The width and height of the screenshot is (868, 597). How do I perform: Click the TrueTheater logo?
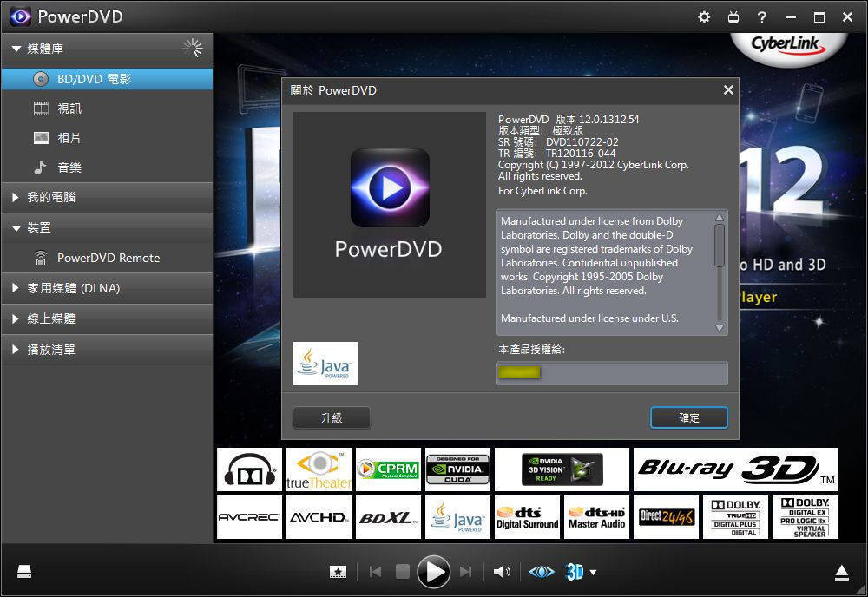pyautogui.click(x=319, y=469)
